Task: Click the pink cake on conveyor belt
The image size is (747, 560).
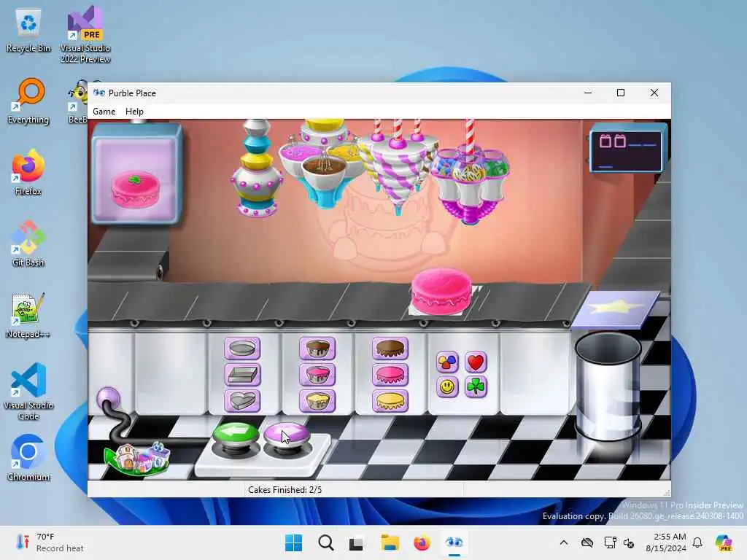Action: pos(441,292)
